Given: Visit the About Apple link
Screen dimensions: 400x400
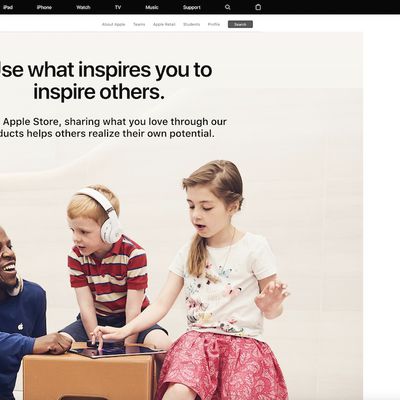Looking at the screenshot, I should coord(113,24).
